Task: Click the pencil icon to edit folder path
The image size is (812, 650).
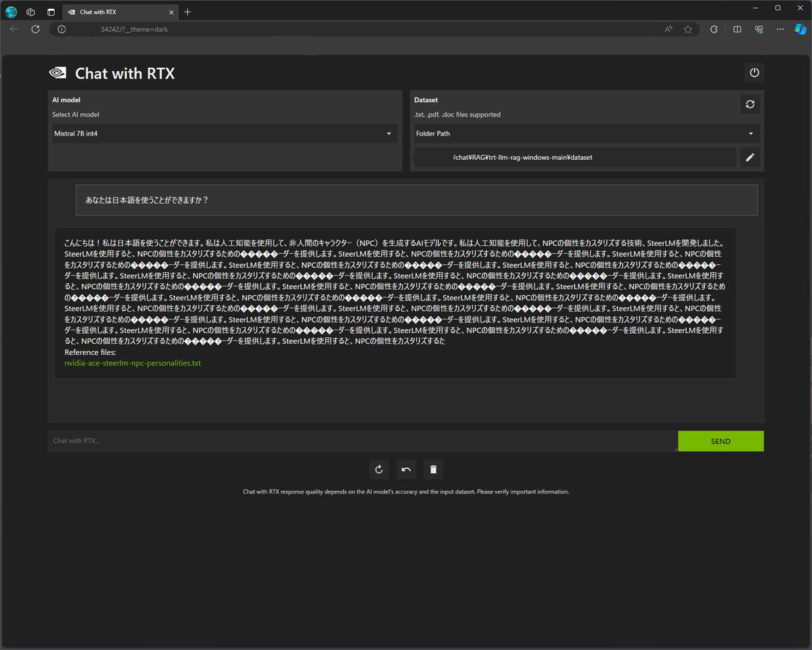Action: 750,157
